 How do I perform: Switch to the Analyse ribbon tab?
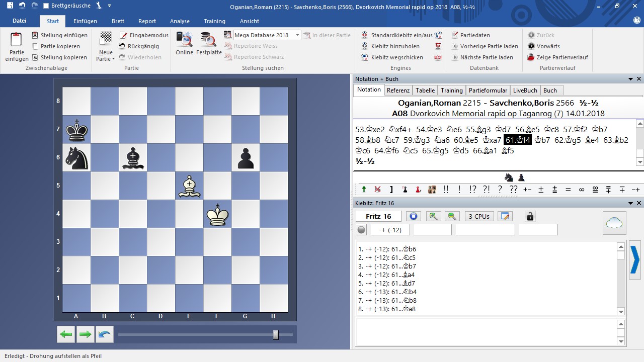(x=180, y=21)
